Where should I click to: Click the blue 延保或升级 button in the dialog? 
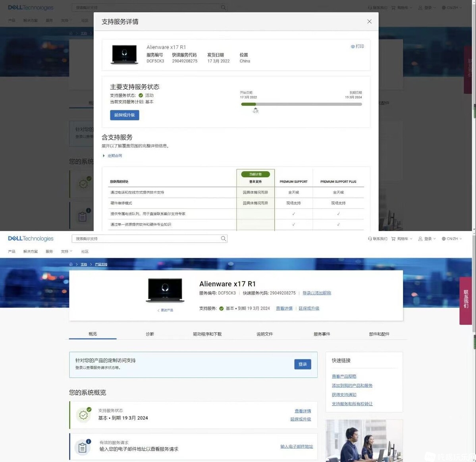(125, 115)
